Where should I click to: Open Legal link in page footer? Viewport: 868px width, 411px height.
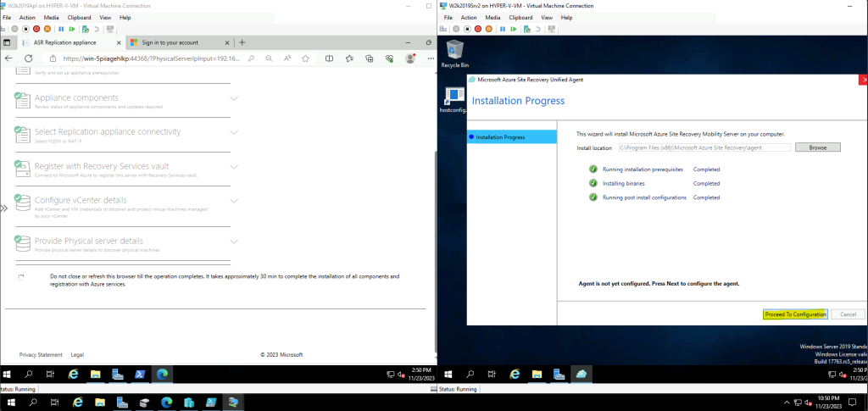coord(77,354)
